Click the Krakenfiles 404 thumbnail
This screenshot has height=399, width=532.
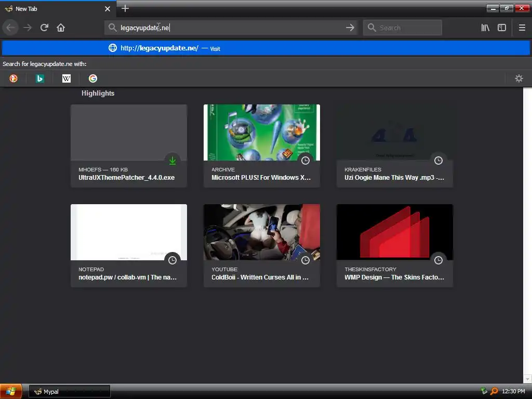[x=395, y=132]
